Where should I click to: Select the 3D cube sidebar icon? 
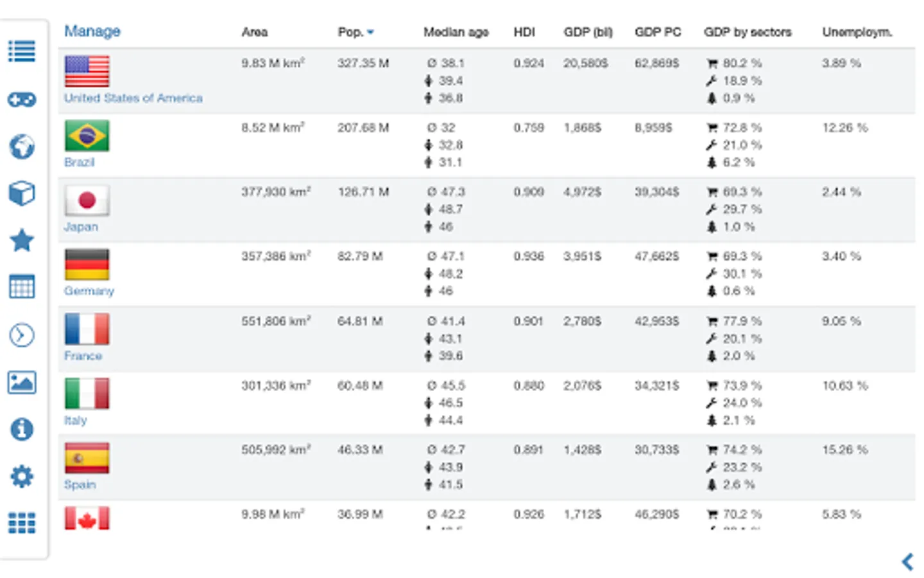[x=22, y=193]
